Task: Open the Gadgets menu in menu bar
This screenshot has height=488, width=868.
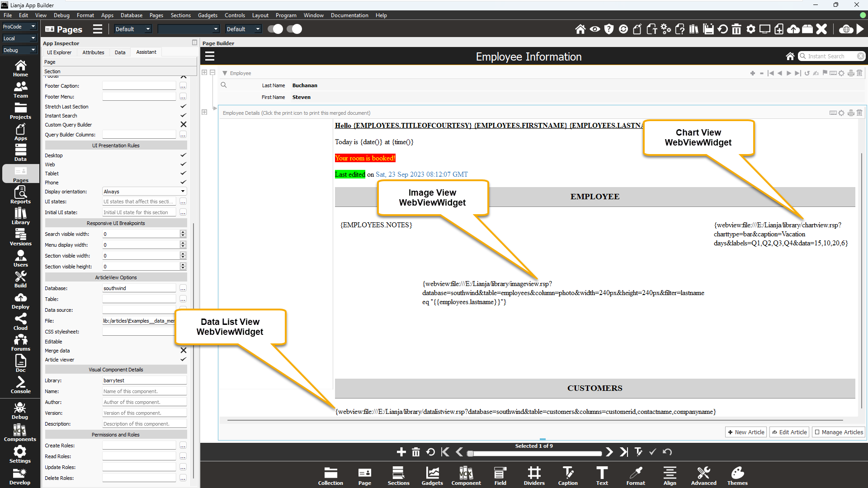Action: pos(208,15)
